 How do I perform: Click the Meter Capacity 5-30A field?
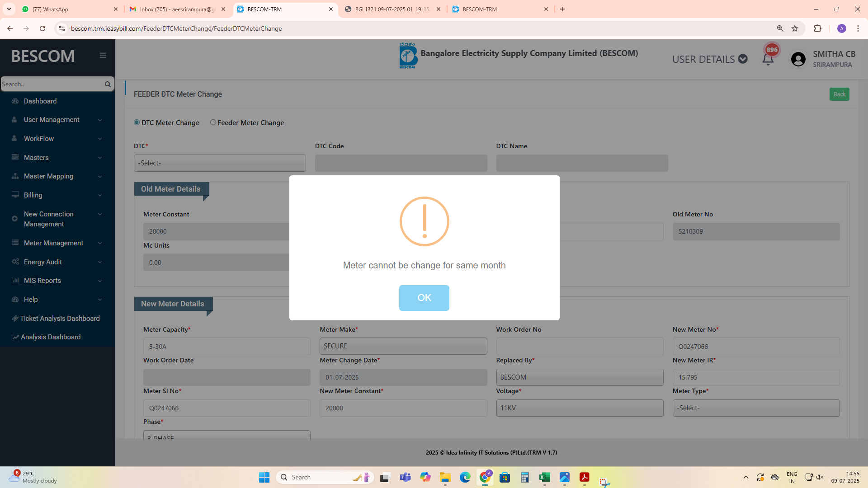(227, 347)
